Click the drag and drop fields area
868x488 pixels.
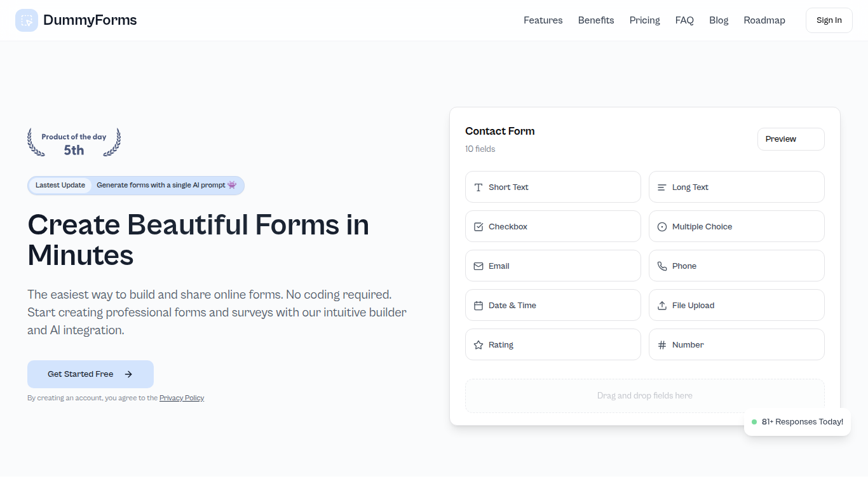point(645,396)
